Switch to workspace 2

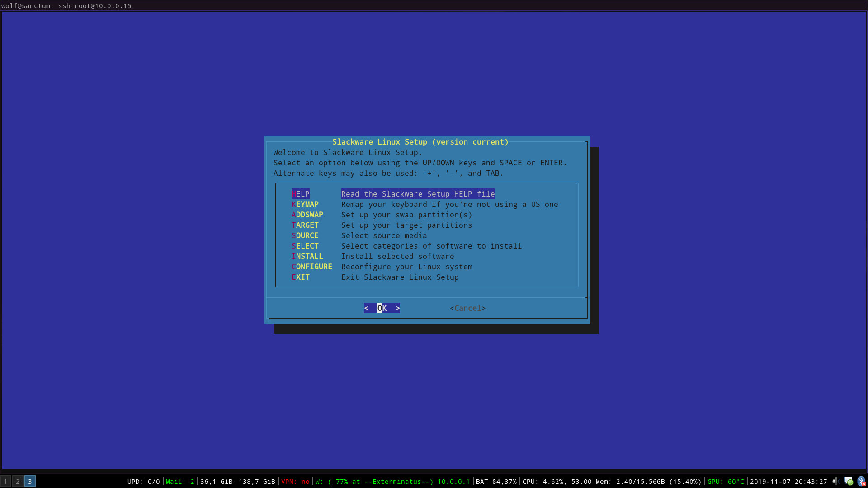click(x=18, y=482)
